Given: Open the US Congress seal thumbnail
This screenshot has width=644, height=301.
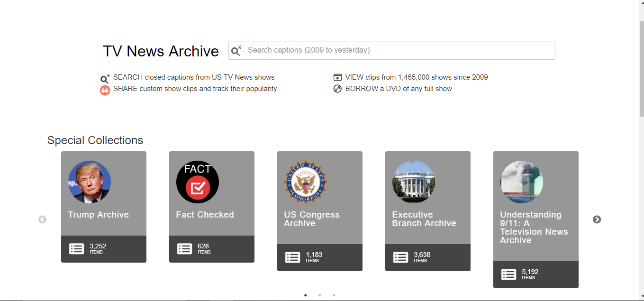Looking at the screenshot, I should click(306, 182).
